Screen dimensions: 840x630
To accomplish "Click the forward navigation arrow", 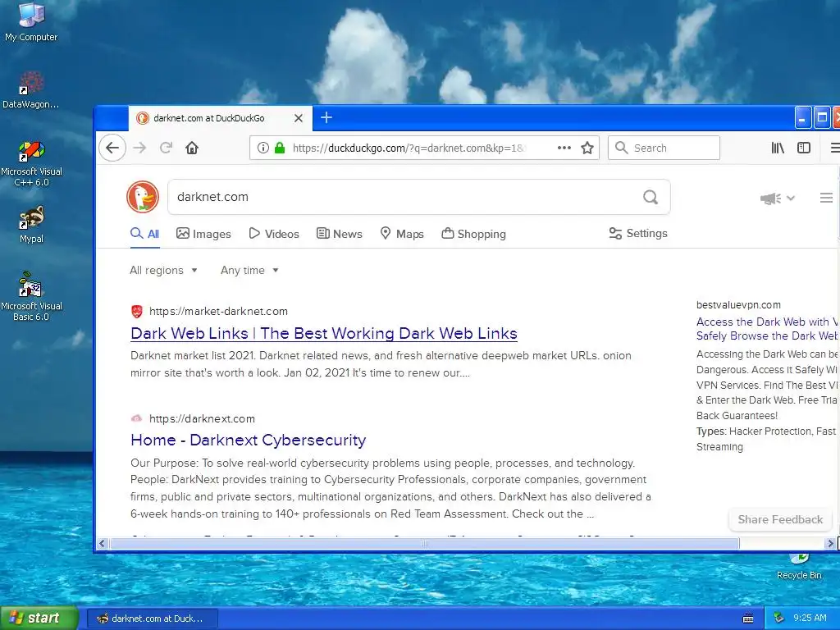I will click(x=139, y=148).
